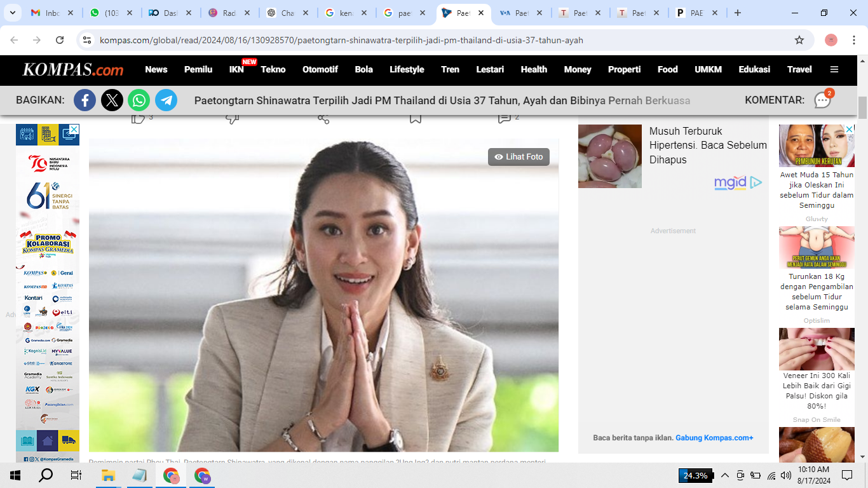Open Task View on the taskbar
868x488 pixels.
[76, 475]
